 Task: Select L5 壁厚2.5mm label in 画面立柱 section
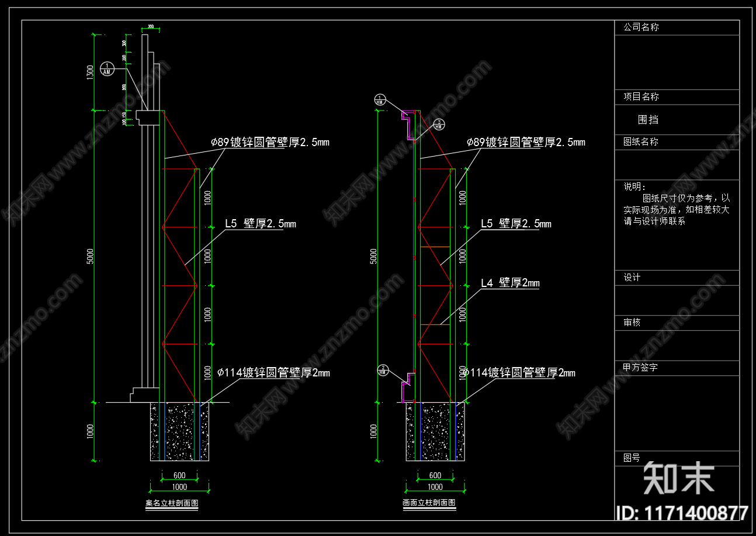[516, 223]
